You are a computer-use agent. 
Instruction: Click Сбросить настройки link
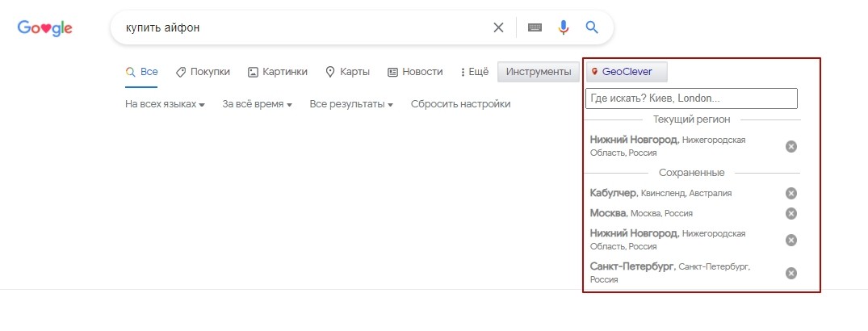click(460, 104)
